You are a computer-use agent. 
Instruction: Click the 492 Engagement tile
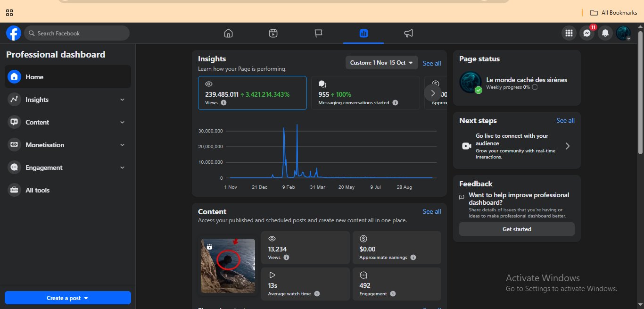(x=397, y=284)
